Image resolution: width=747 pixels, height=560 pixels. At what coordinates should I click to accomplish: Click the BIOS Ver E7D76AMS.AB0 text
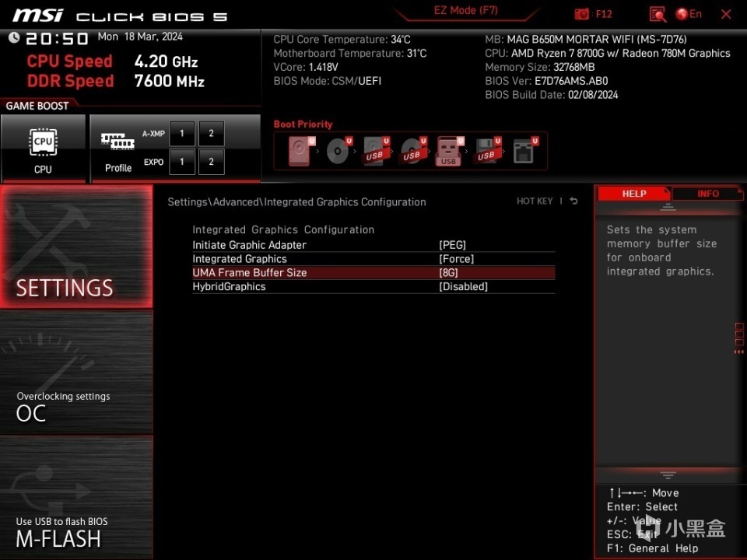[546, 81]
